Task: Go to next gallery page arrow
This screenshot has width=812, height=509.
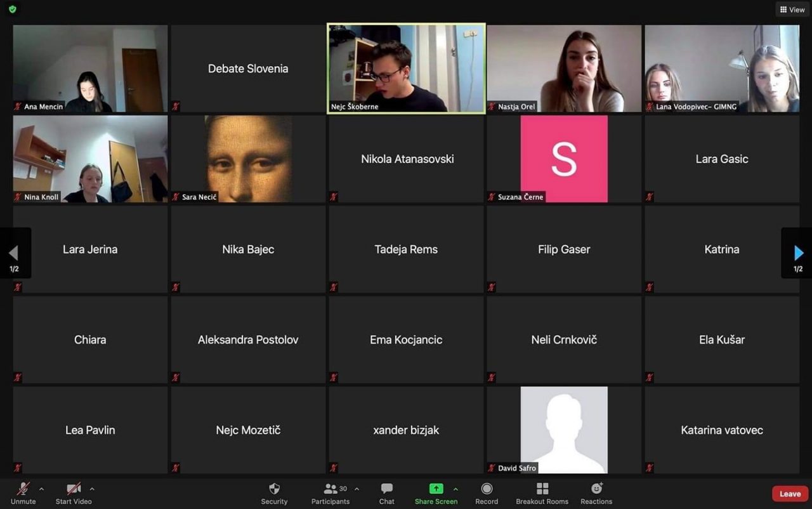Action: tap(798, 253)
